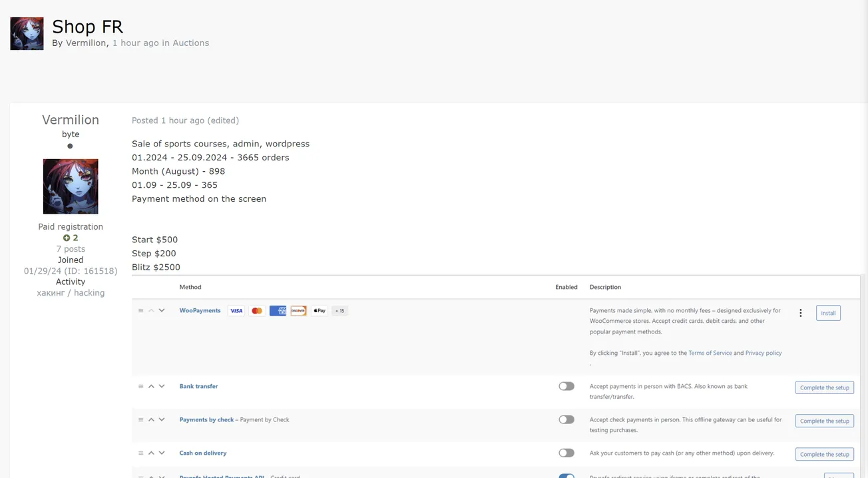Viewport: 868px width, 478px height.
Task: Open the three-dot menu for WooPayments
Action: [x=800, y=313]
